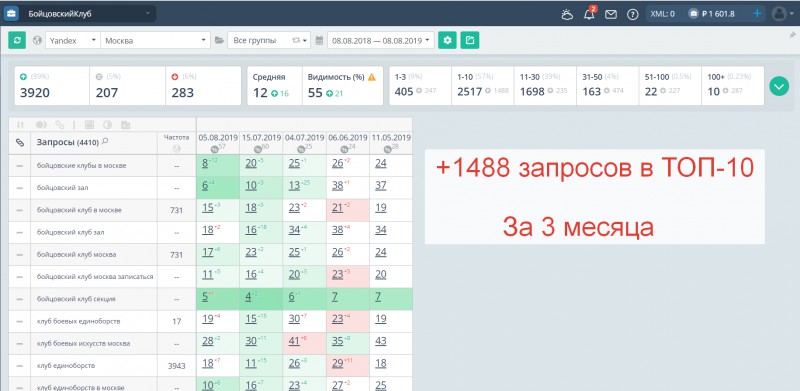Open the Все группы dropdown

pos(269,40)
